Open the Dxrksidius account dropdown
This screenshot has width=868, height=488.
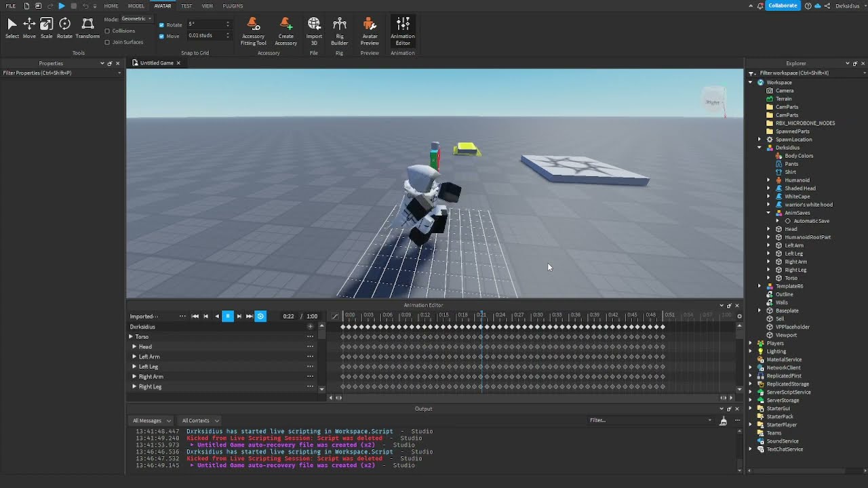850,5
